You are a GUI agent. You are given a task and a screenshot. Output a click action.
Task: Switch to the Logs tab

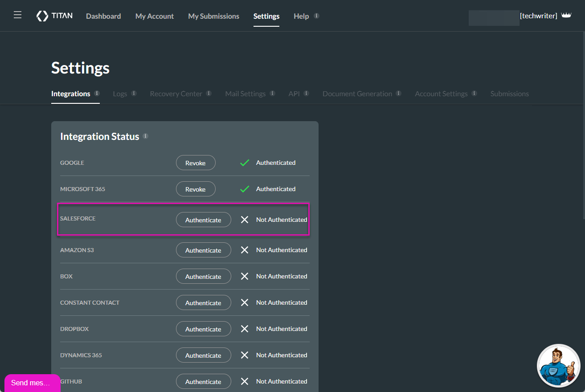tap(120, 94)
